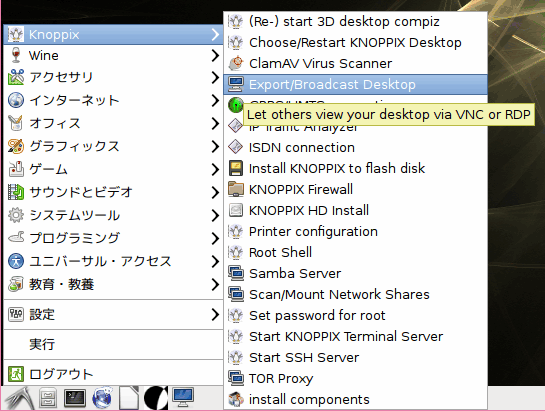Open the Knoppix menu category
The height and width of the screenshot is (411, 545).
click(x=113, y=34)
